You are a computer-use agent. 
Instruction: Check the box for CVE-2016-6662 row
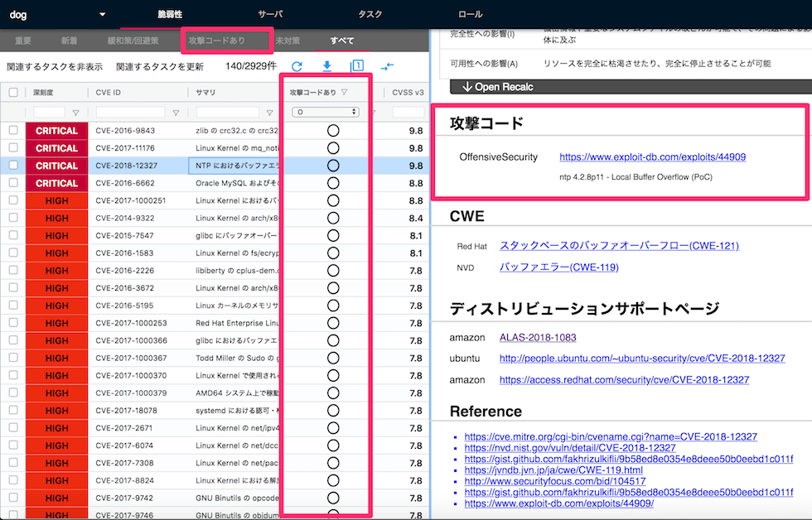[x=13, y=183]
